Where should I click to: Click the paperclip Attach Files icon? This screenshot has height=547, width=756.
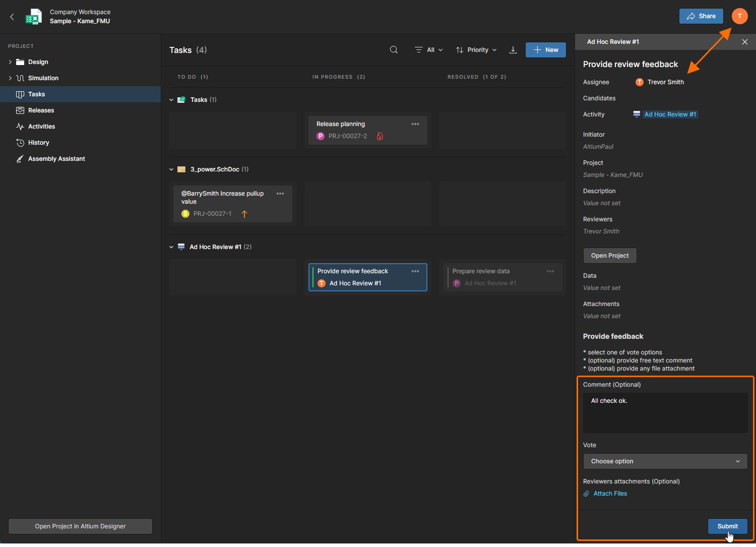[586, 494]
